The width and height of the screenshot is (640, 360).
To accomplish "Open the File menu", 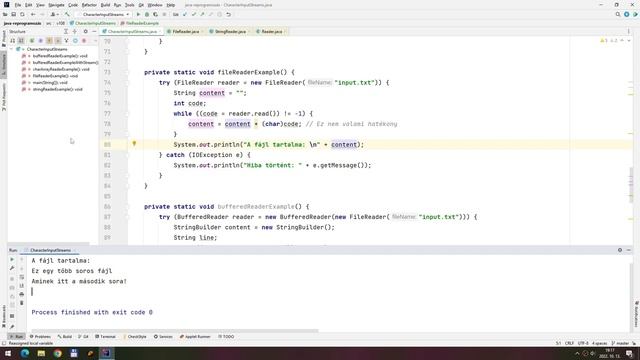I will click(18, 5).
